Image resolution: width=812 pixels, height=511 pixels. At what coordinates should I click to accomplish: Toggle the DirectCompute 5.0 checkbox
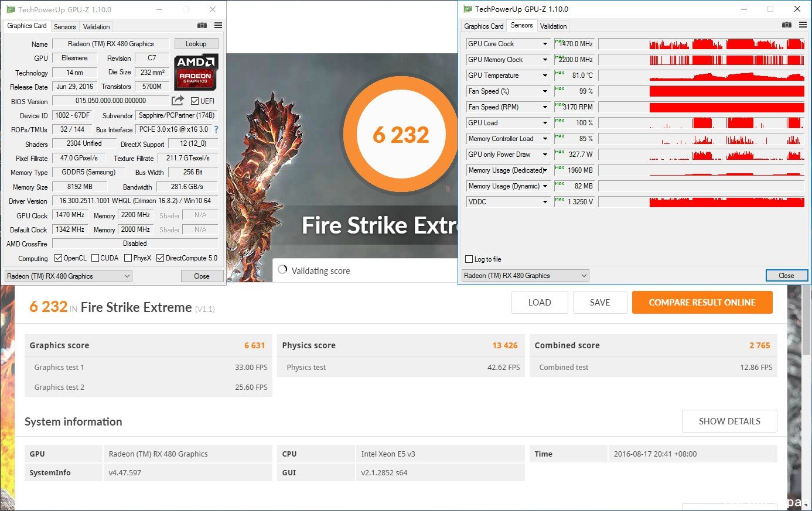click(x=160, y=258)
